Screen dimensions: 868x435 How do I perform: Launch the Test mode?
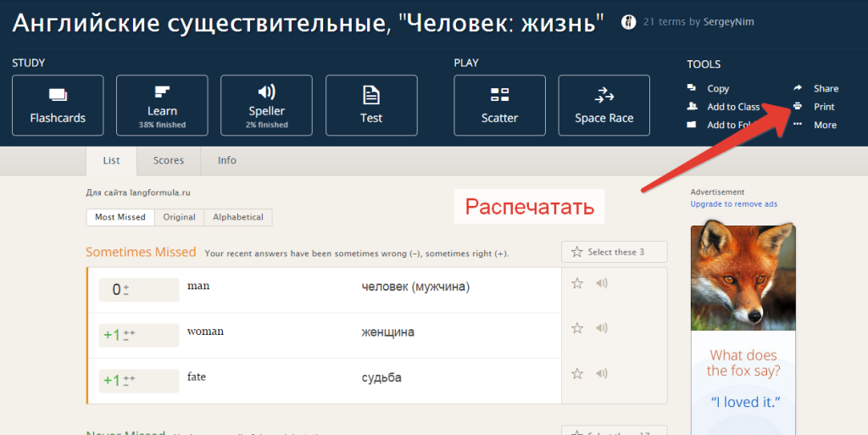coord(370,105)
